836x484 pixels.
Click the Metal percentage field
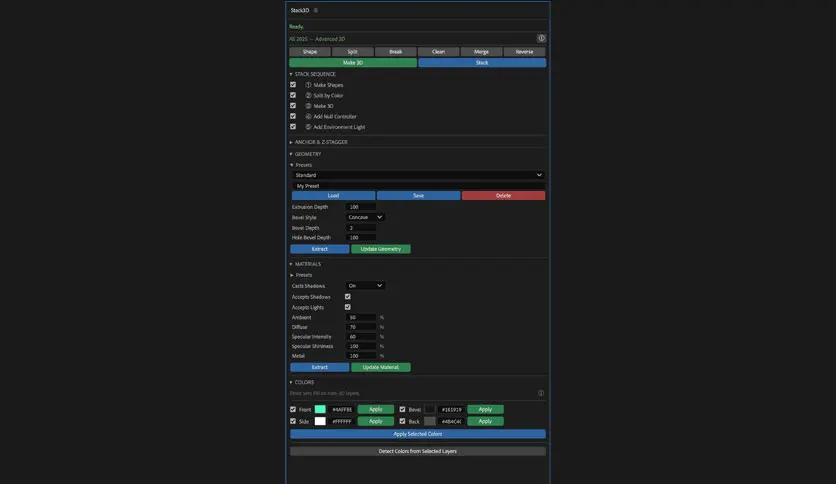[x=361, y=356]
